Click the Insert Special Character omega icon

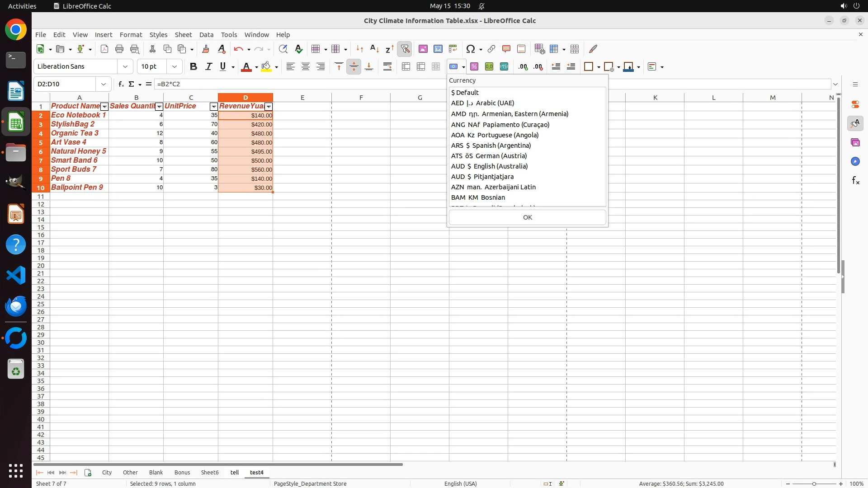pyautogui.click(x=471, y=49)
